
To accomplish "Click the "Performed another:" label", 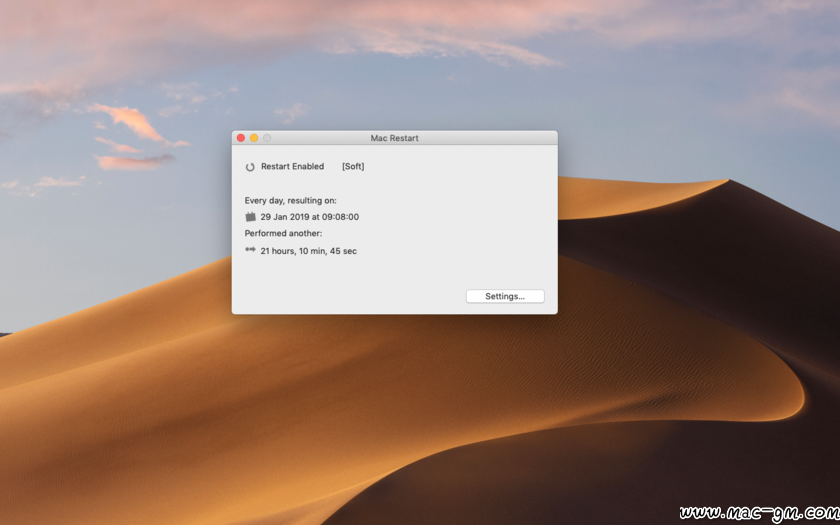I will point(283,234).
